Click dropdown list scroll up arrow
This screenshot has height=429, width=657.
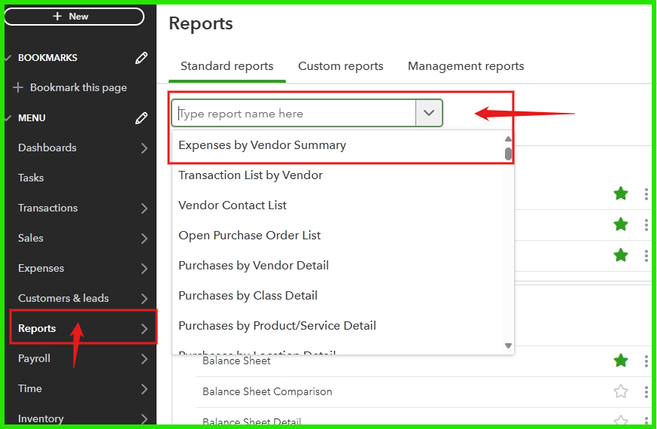[x=508, y=139]
